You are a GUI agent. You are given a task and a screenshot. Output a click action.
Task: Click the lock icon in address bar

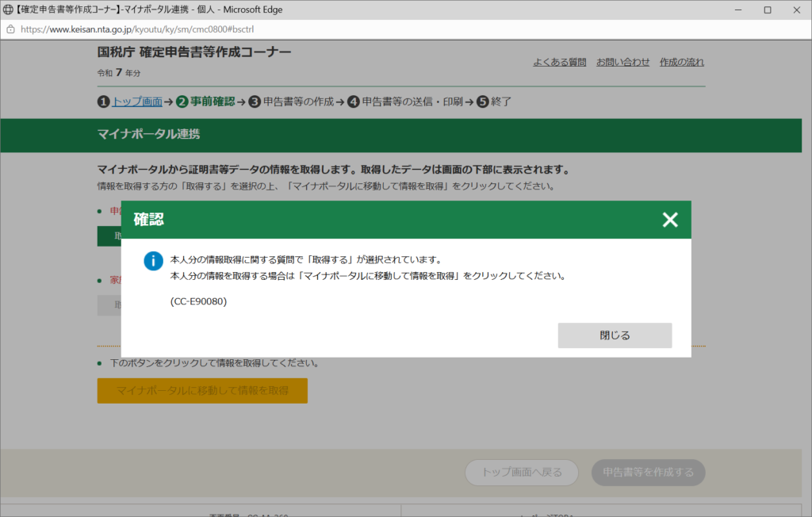(10, 29)
